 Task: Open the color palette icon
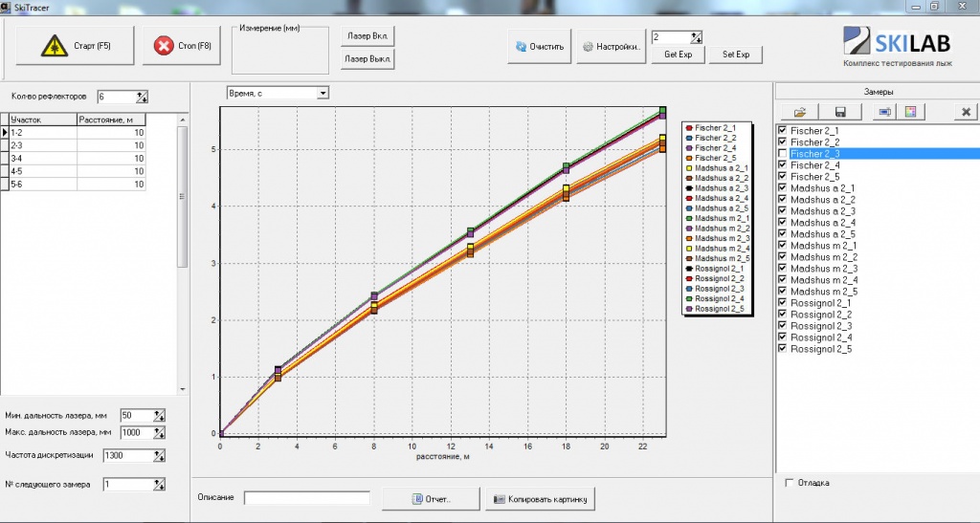tap(910, 112)
